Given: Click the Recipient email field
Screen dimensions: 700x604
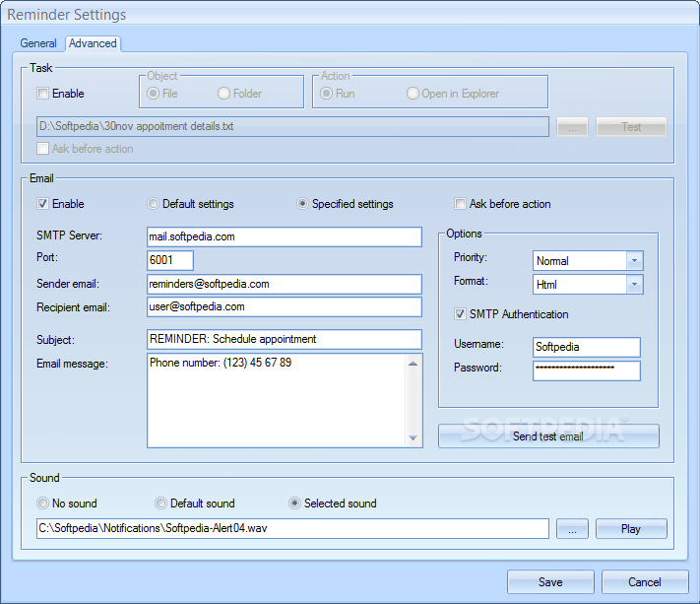Looking at the screenshot, I should [285, 306].
